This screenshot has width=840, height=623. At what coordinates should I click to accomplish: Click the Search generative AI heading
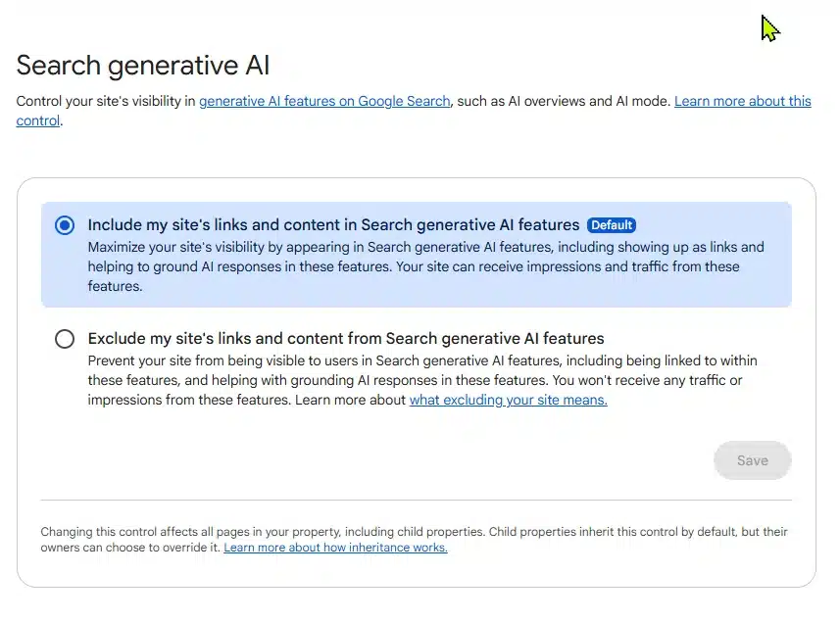143,66
